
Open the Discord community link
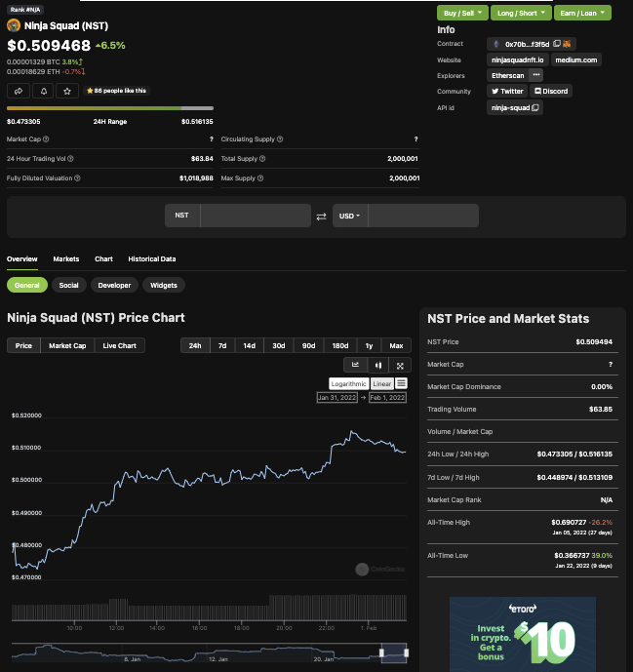click(x=551, y=91)
